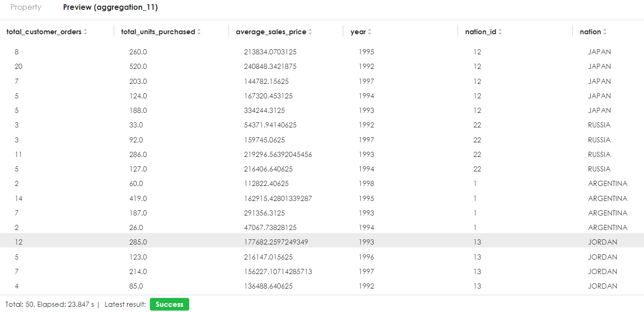Select cell value 167320.453125
This screenshot has height=312, width=644.
click(x=268, y=96)
